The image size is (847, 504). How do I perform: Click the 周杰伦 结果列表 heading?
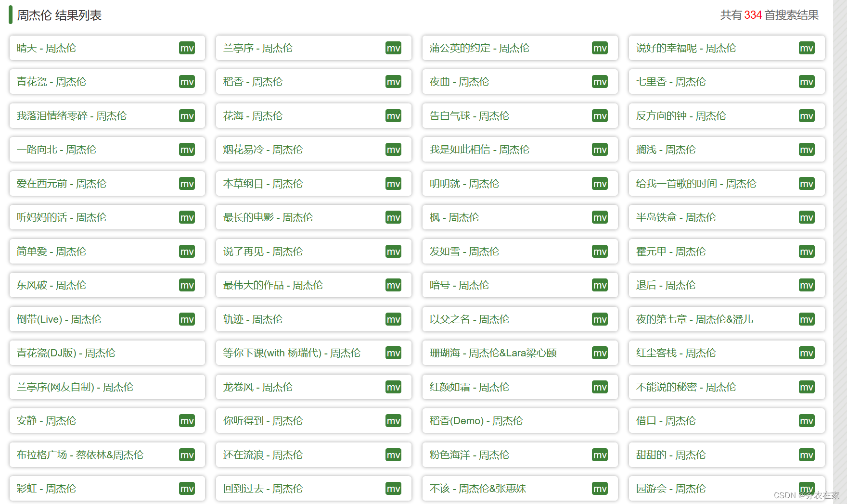[x=59, y=15]
